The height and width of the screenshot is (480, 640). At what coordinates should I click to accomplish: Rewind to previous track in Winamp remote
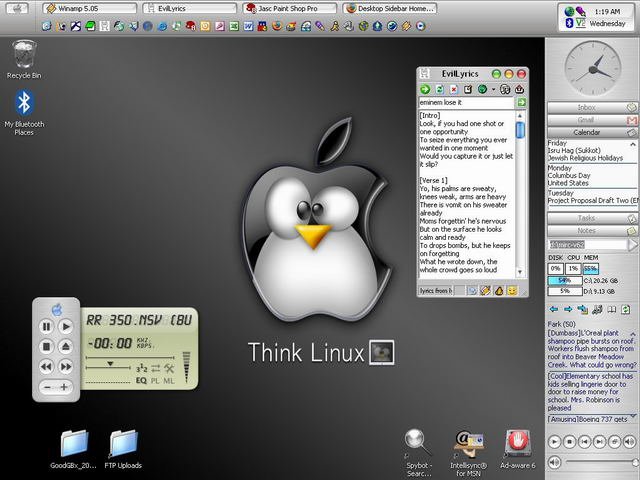tap(46, 367)
